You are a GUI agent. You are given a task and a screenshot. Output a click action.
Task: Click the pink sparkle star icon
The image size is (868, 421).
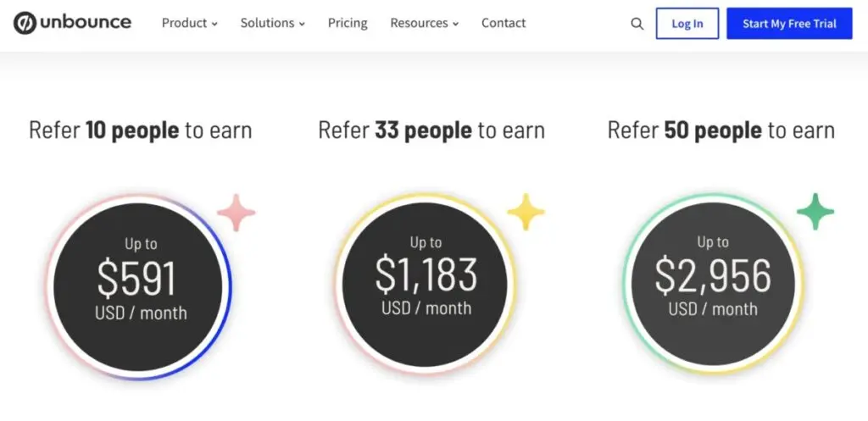(236, 212)
